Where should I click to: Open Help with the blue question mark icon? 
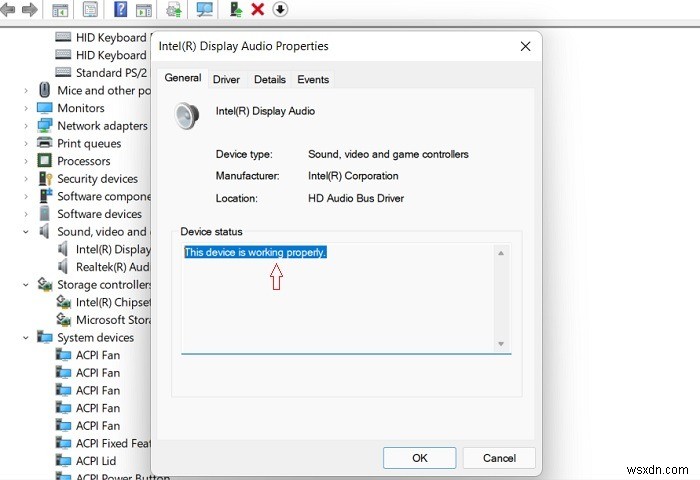(x=121, y=9)
